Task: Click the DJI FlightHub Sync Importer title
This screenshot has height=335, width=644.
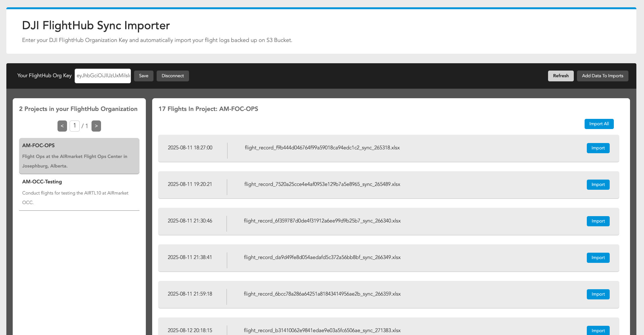Action: pos(96,25)
